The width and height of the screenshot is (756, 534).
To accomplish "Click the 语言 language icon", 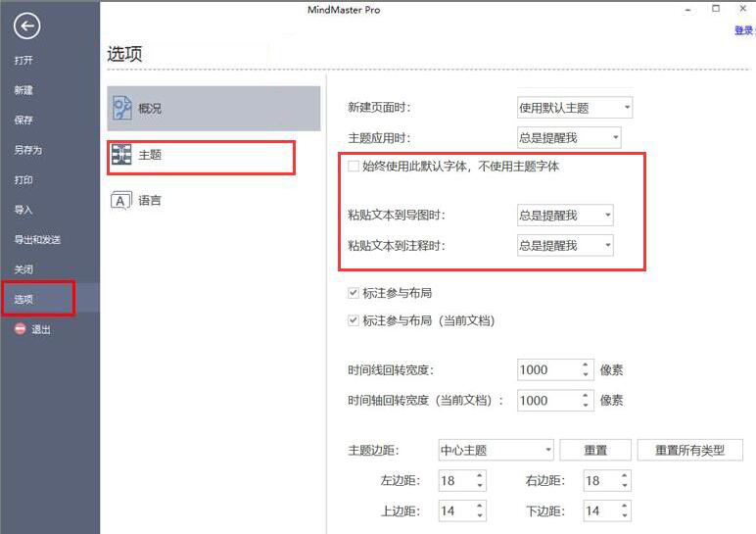I will [x=121, y=201].
